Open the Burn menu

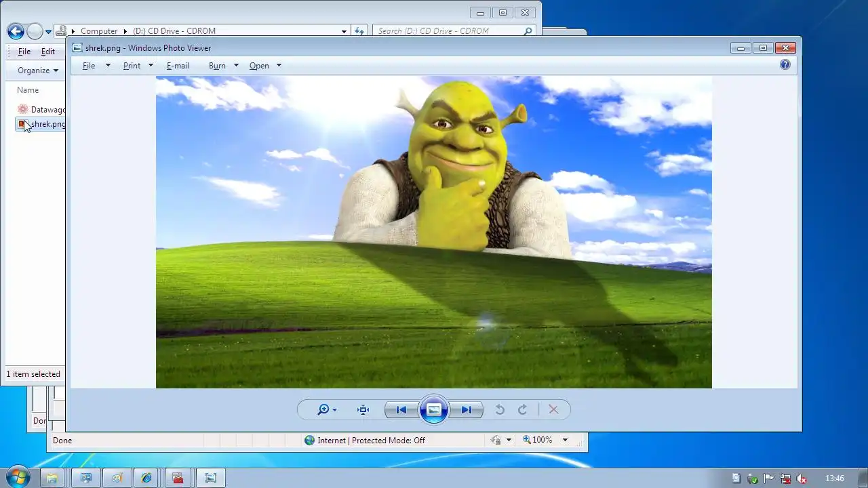[x=217, y=66]
